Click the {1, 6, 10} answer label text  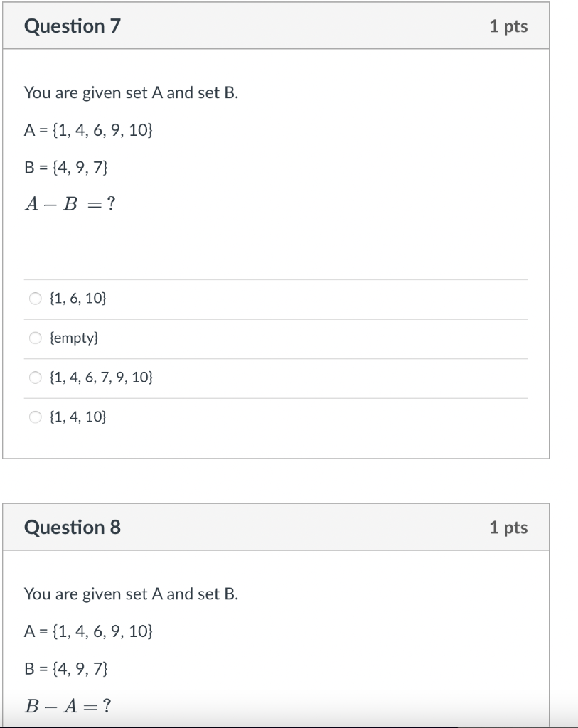[x=78, y=298]
